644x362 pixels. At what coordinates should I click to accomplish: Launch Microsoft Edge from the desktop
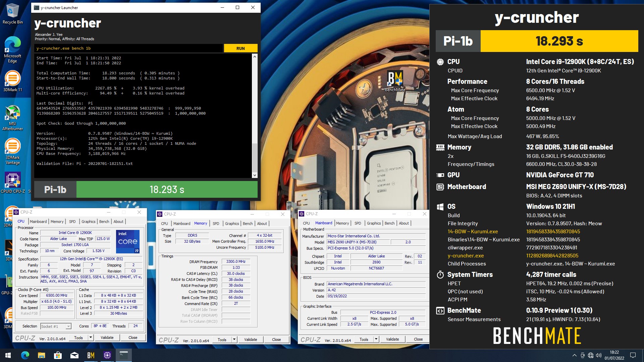pos(12,50)
